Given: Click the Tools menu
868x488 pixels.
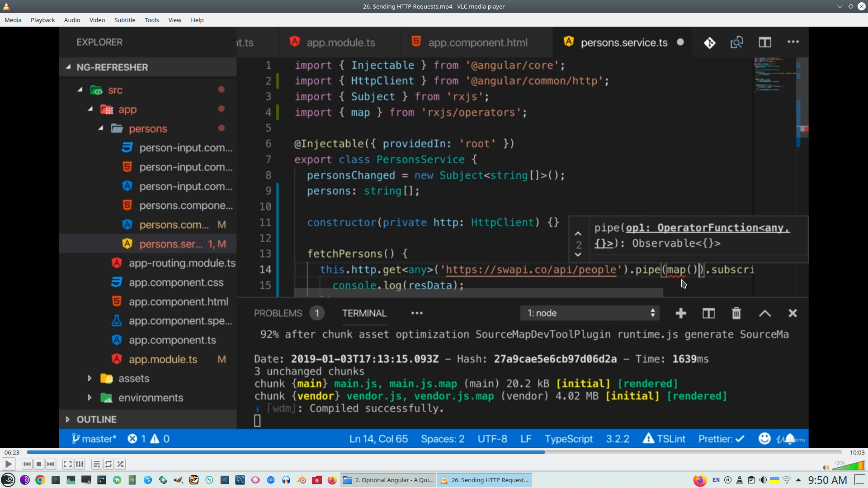Looking at the screenshot, I should coord(151,20).
